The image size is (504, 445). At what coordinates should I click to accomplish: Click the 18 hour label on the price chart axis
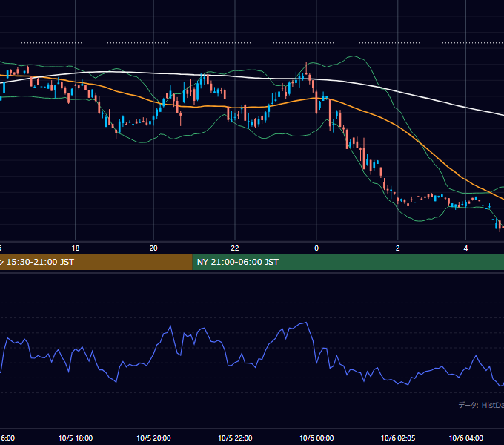[75, 248]
